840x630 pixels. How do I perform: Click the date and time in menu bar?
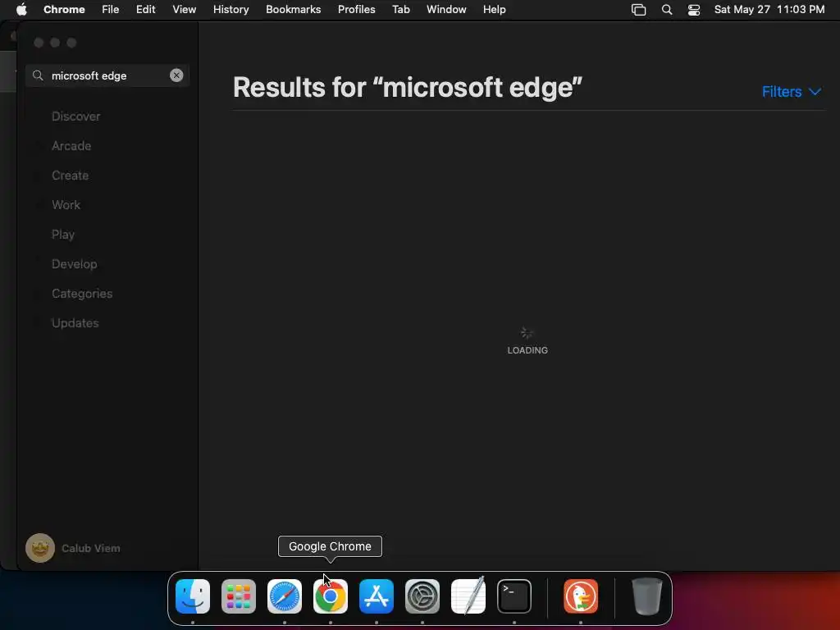pos(769,10)
